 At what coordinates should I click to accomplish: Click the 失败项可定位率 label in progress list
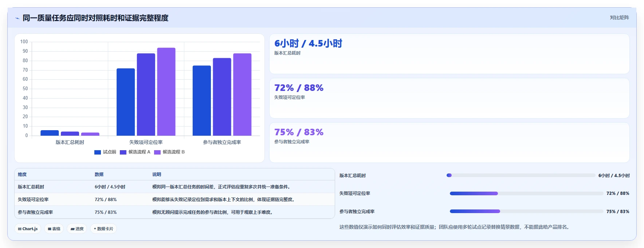[x=355, y=193]
